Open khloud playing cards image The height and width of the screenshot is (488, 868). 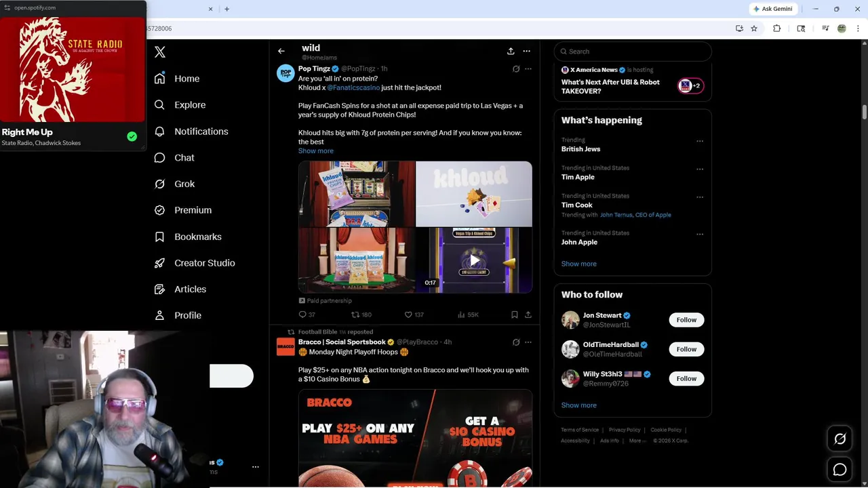[x=474, y=194]
